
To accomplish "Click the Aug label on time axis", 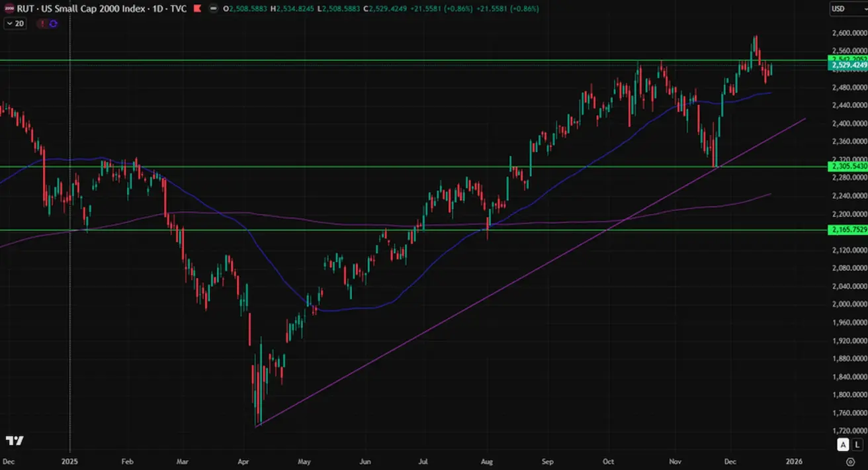I will (x=487, y=461).
